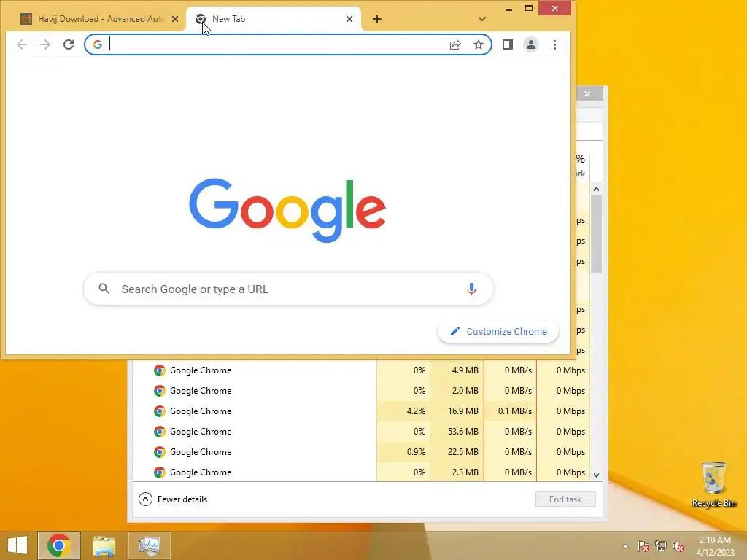Show hidden system tray icons
This screenshot has height=560, width=747.
point(625,546)
